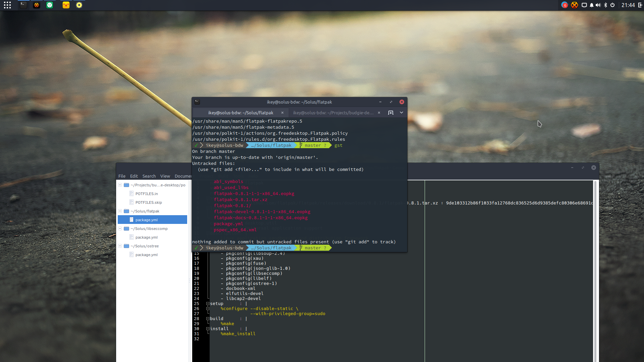This screenshot has width=644, height=362.
Task: Switch to the budgie-desktop terminal tab
Action: tap(333, 113)
